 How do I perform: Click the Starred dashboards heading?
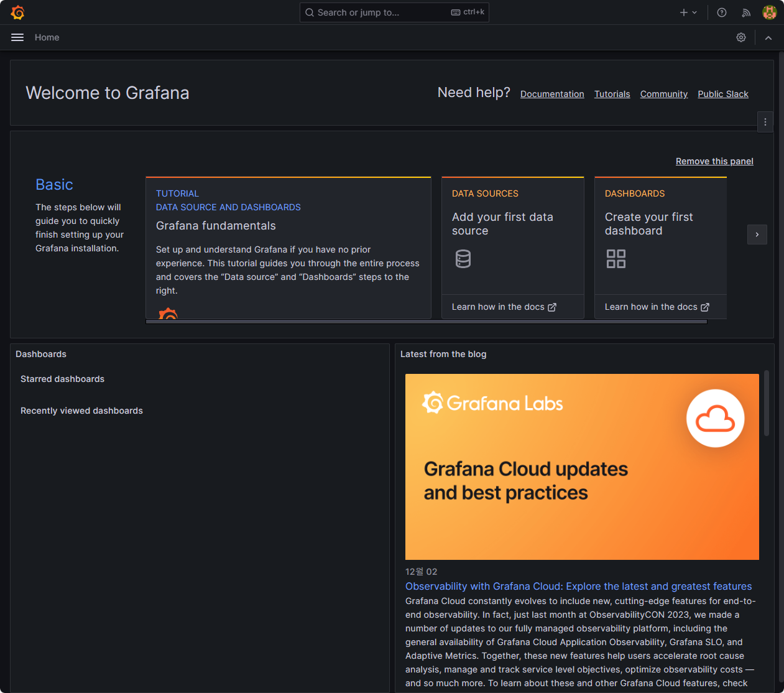(x=62, y=379)
